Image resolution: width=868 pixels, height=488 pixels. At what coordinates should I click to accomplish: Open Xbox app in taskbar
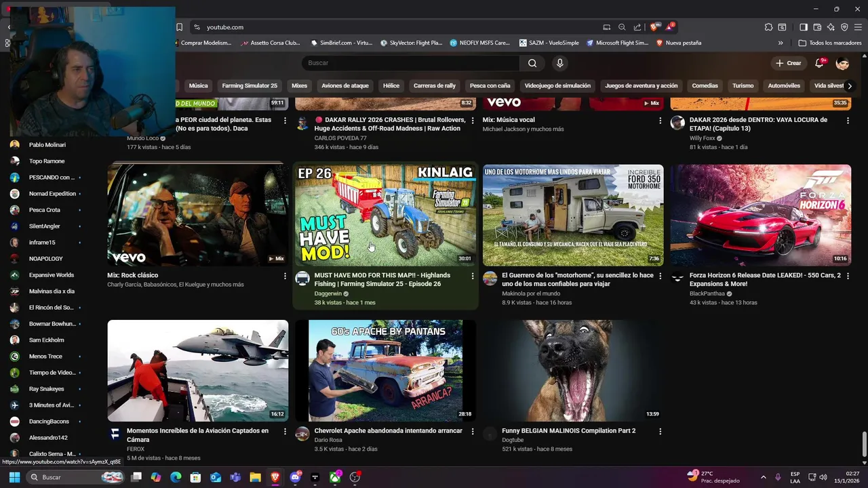[335, 477]
